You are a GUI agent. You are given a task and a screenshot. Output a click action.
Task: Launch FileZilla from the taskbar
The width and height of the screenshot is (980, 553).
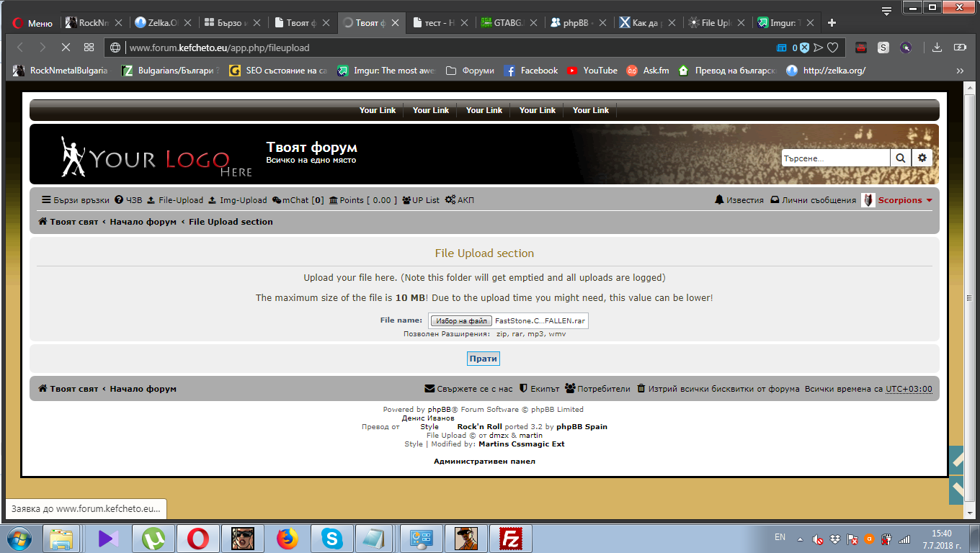point(511,538)
